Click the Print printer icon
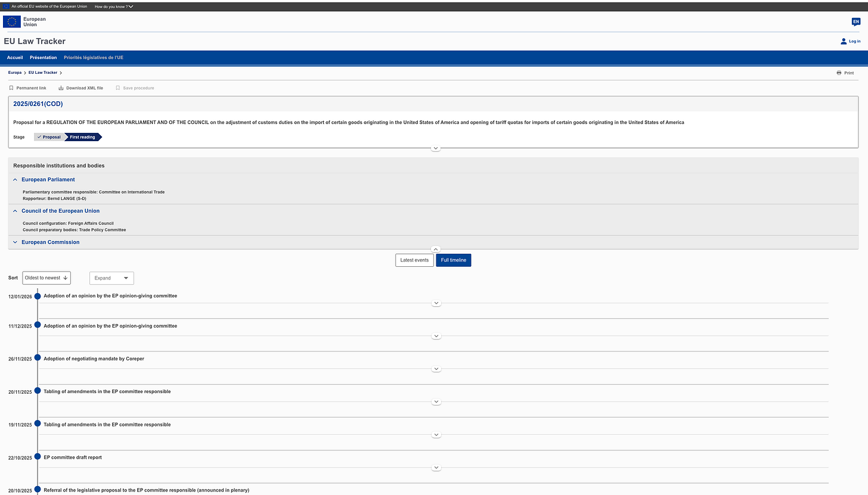The height and width of the screenshot is (495, 868). point(839,73)
